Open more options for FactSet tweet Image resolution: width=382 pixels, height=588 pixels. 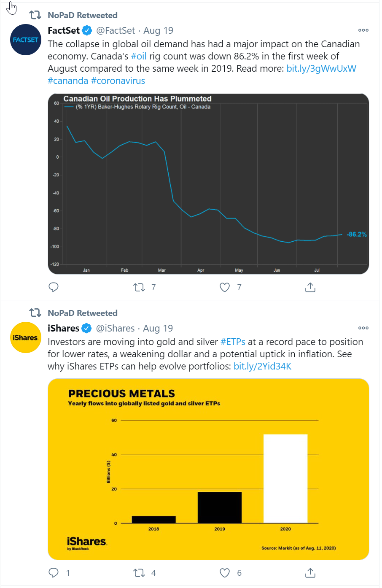(x=363, y=30)
